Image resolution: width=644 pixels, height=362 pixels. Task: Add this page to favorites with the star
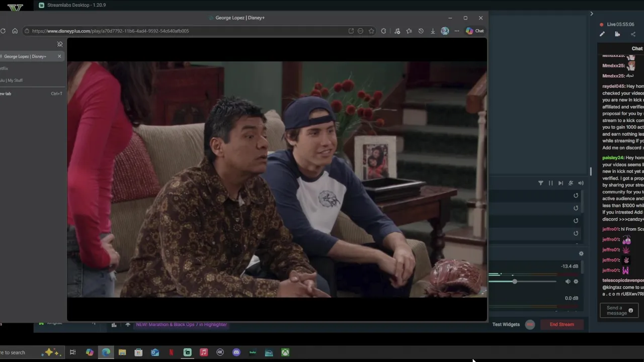pyautogui.click(x=371, y=31)
